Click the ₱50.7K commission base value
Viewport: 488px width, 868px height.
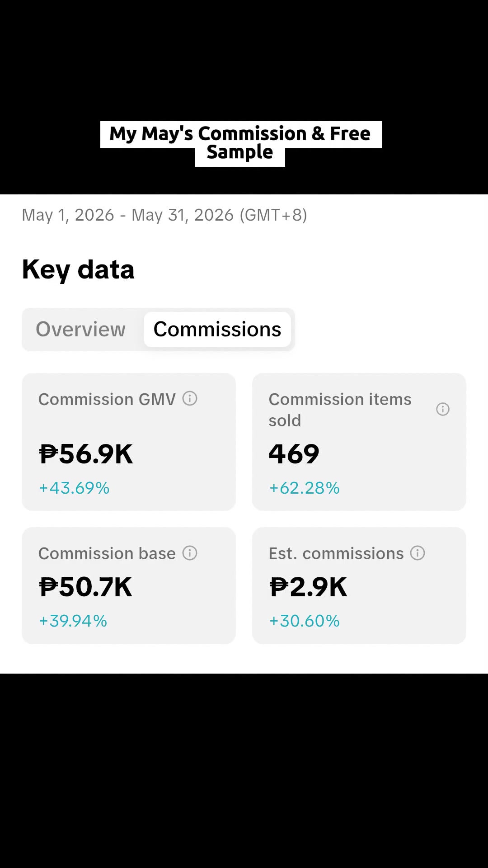point(86,587)
